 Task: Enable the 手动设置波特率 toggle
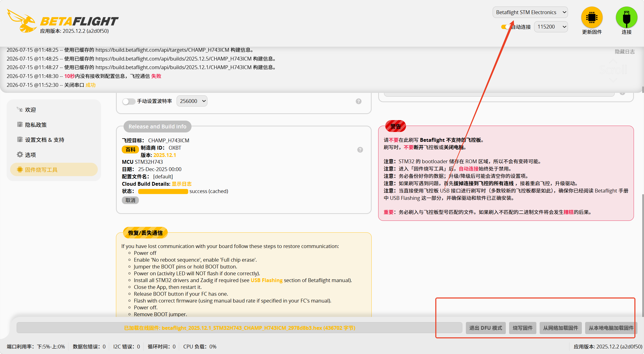point(129,101)
